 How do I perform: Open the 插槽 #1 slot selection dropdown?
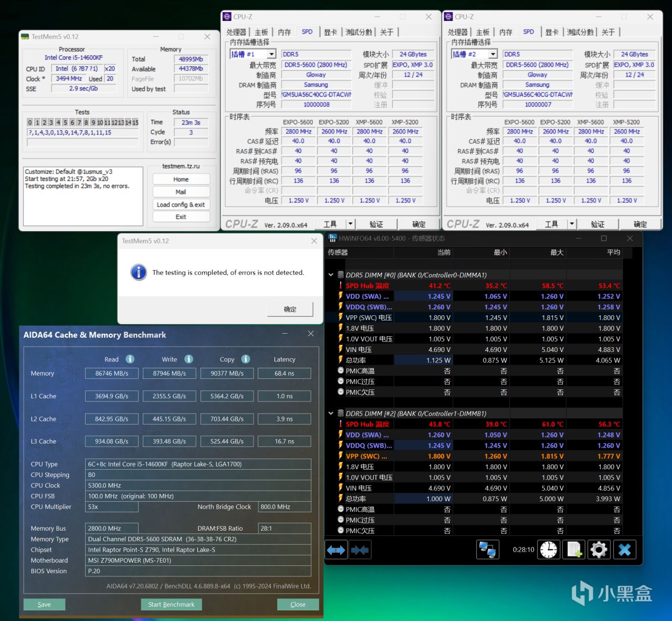pyautogui.click(x=271, y=54)
